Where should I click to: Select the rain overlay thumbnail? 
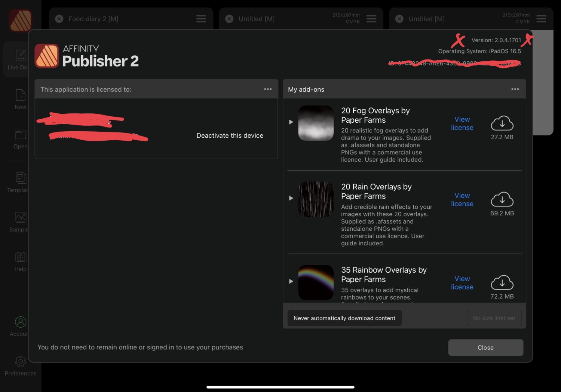(316, 199)
